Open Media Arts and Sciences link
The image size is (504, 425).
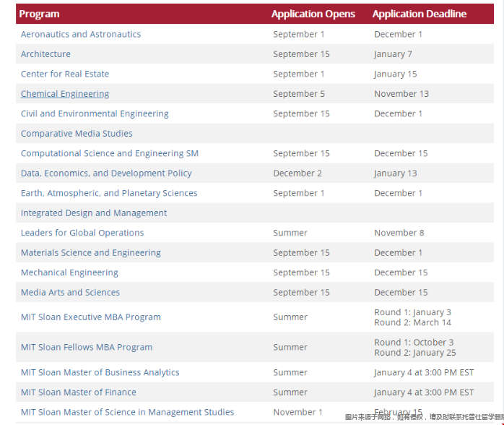click(x=70, y=292)
